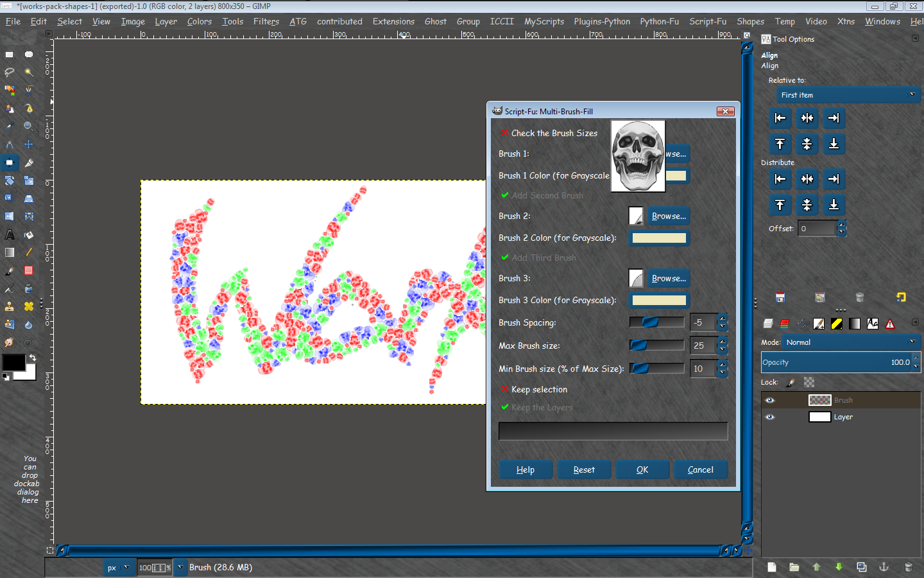The height and width of the screenshot is (578, 924).
Task: Select the Bucket Fill tool
Action: click(29, 234)
